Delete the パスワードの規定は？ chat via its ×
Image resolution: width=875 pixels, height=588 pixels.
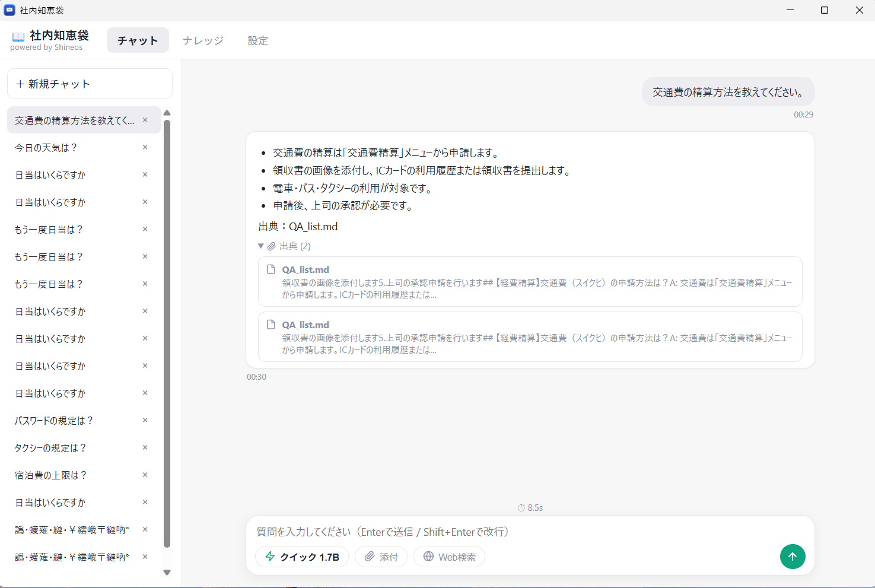(145, 420)
